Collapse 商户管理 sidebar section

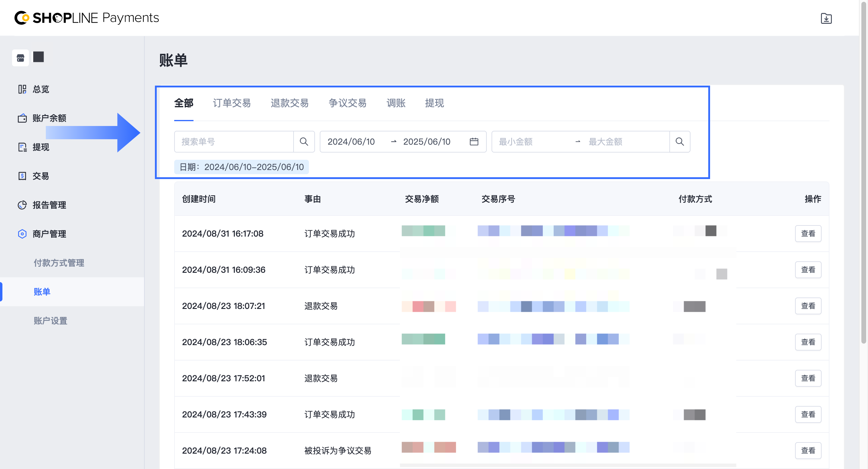coord(49,234)
